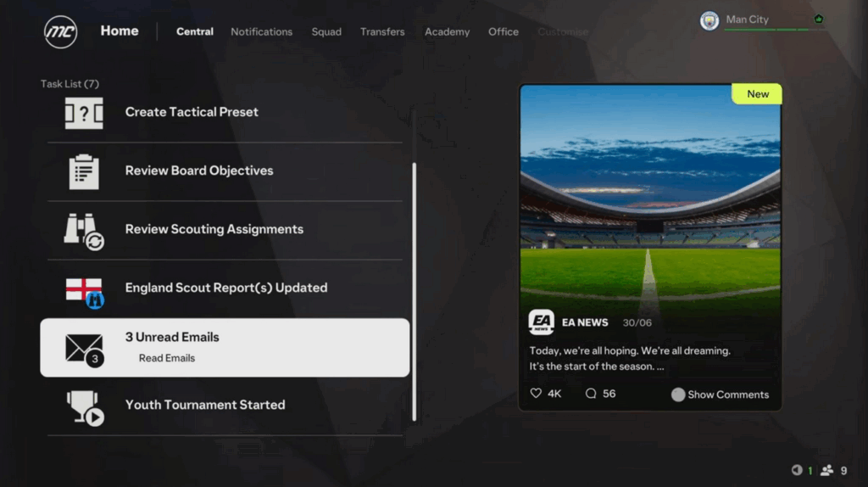Viewport: 868px width, 487px height.
Task: Open the Notifications tab
Action: click(x=261, y=31)
